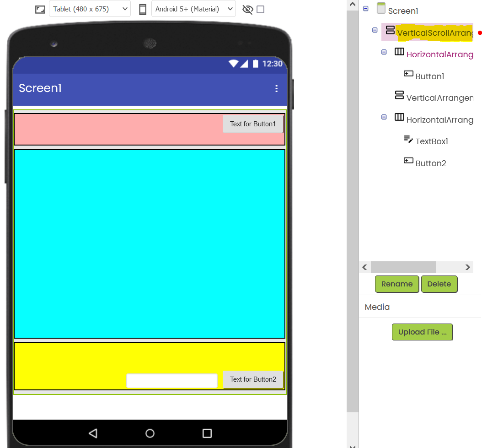This screenshot has width=482, height=448.
Task: Click the viewer vertical scrollbar up arrow
Action: point(353,4)
